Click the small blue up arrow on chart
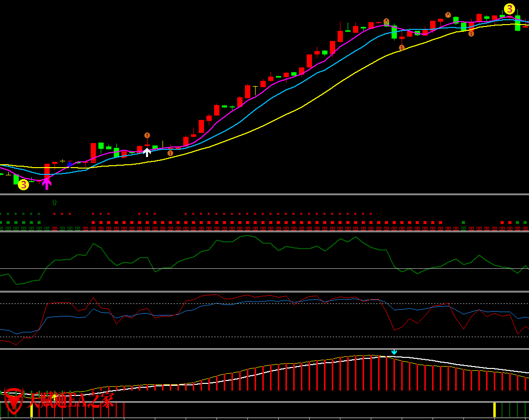Image resolution: width=529 pixels, height=420 pixels. (69, 164)
